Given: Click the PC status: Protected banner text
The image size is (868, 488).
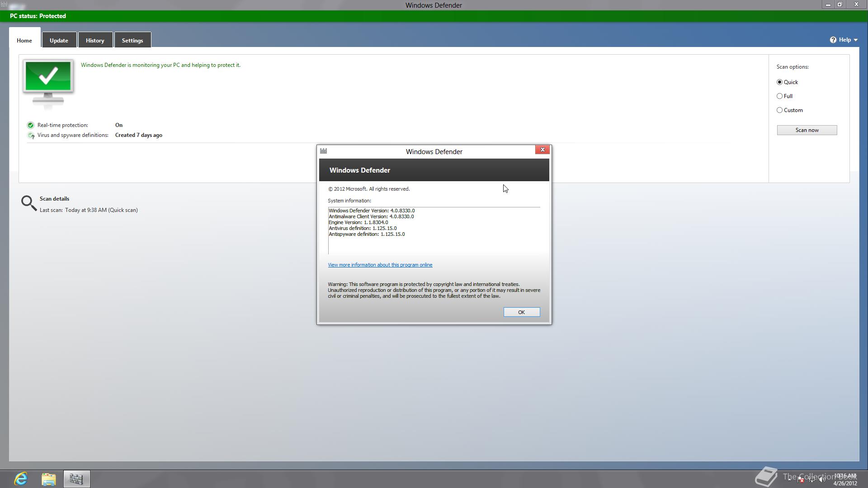Looking at the screenshot, I should click(38, 16).
